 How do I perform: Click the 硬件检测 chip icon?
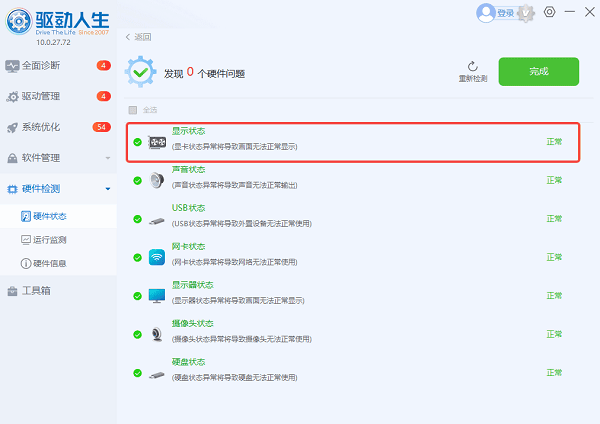point(12,189)
